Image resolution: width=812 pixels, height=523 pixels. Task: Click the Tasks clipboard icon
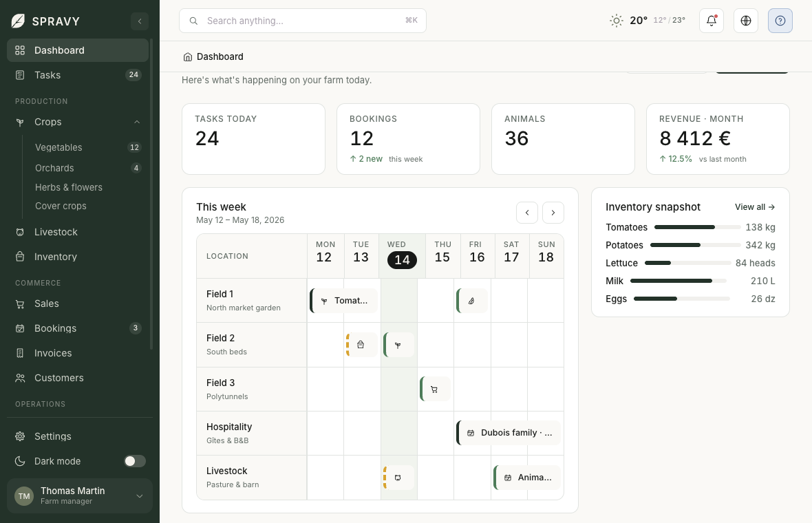(20, 75)
